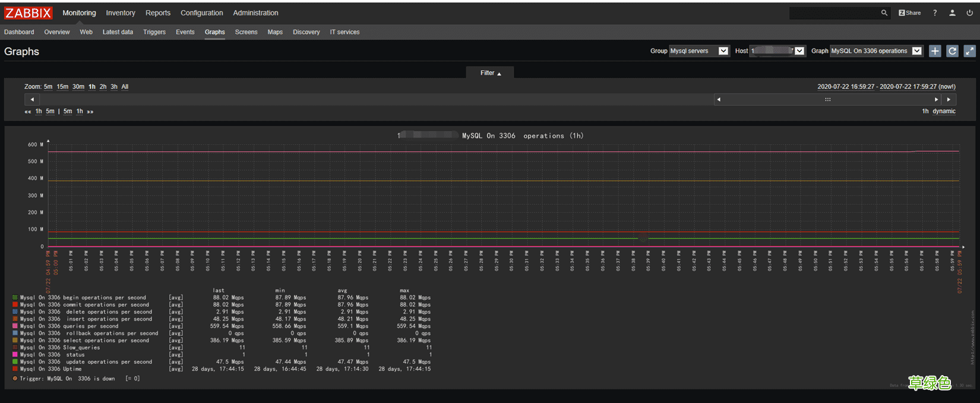Collapse the Filter panel

click(490, 73)
